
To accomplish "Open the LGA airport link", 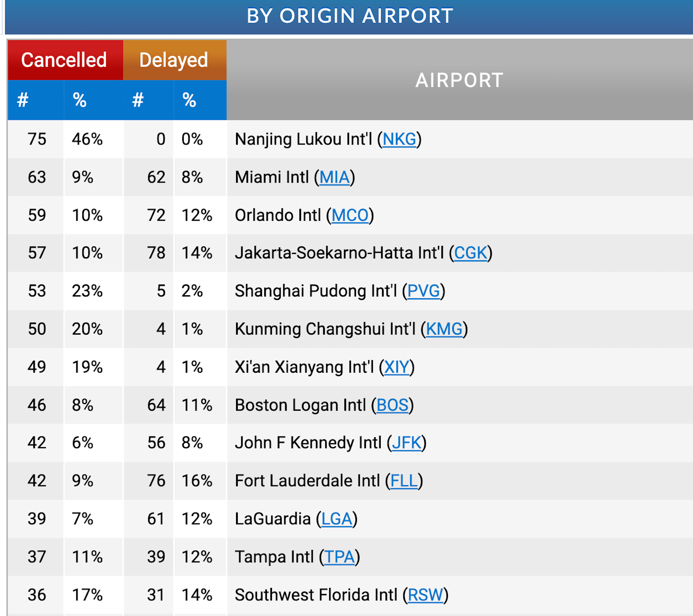I will 337,519.
